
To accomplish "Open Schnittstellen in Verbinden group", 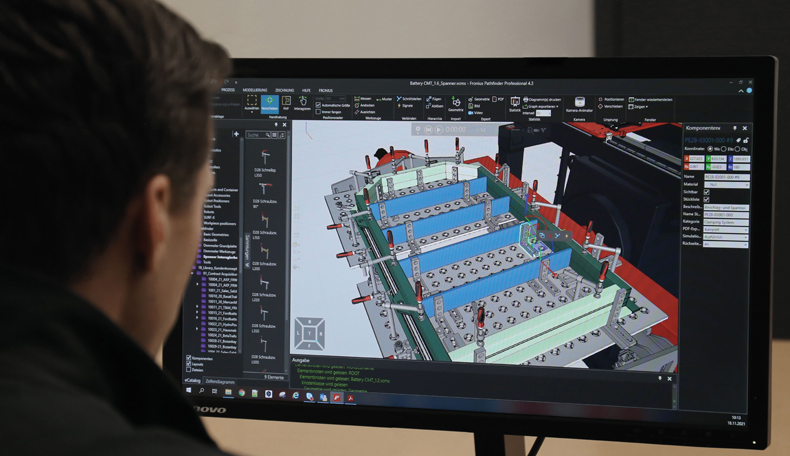I will 409,99.
